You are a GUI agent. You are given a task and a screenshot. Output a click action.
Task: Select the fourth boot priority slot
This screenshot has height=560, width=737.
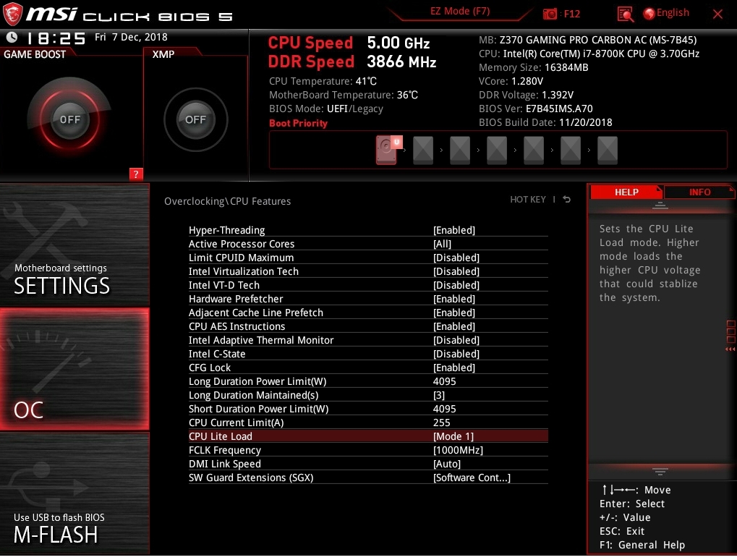[497, 150]
